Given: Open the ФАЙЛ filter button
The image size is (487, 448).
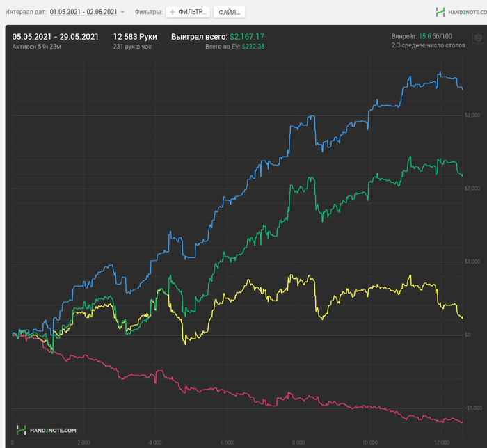Looking at the screenshot, I should (229, 12).
